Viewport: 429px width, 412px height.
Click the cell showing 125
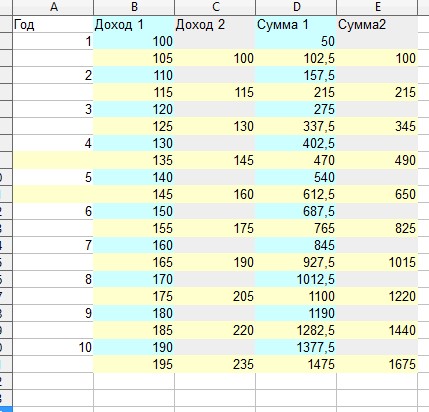(x=134, y=126)
